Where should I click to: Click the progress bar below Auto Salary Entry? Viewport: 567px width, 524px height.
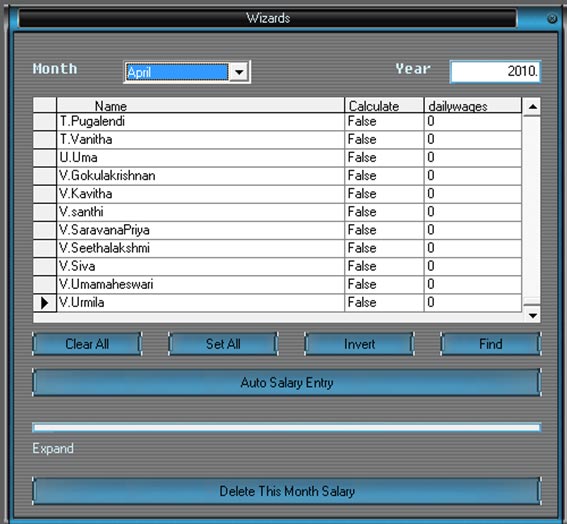coord(287,427)
